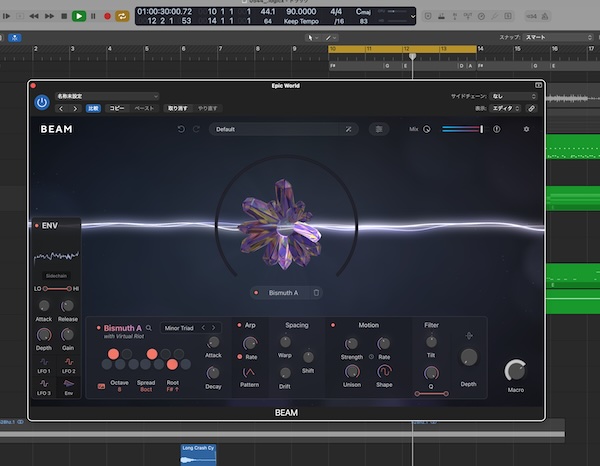Open the 表示 view mode dropdown
The image size is (600, 466).
point(505,109)
